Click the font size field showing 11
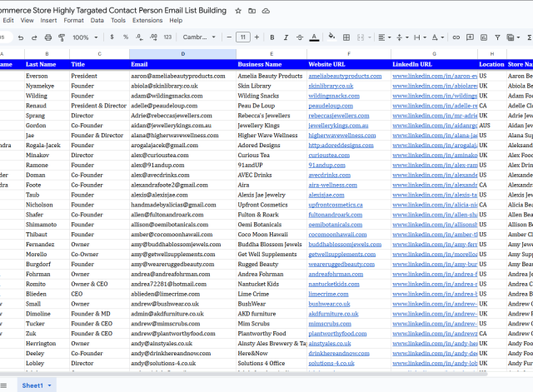The height and width of the screenshot is (392, 533). (x=243, y=37)
